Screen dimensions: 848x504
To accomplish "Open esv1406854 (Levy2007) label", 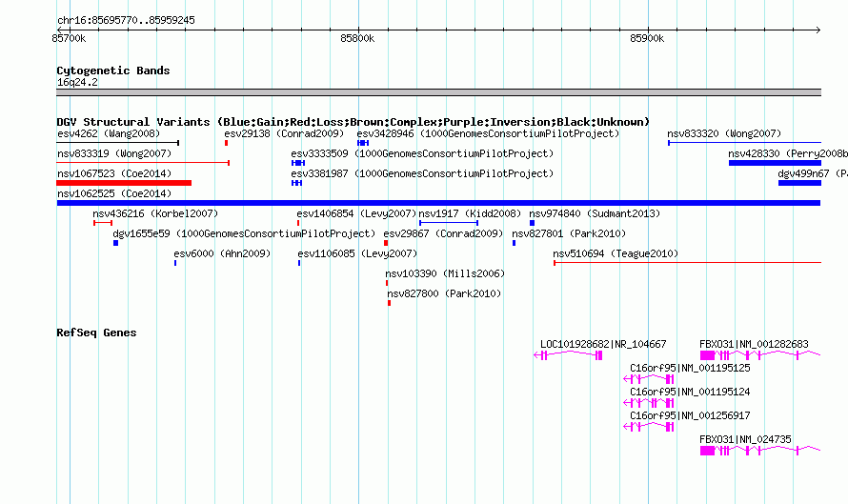I will [357, 213].
